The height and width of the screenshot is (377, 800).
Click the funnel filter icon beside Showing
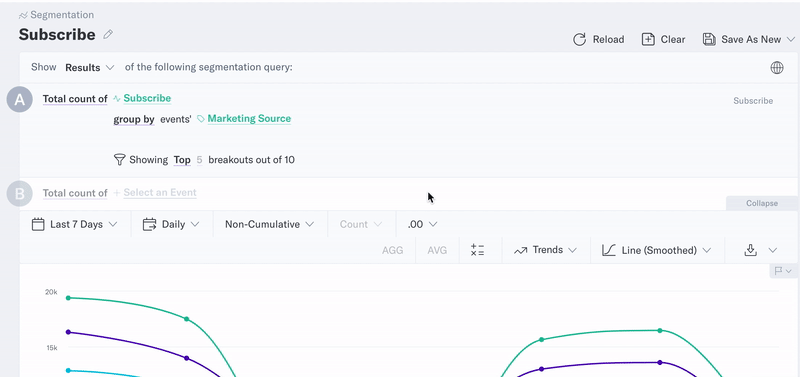(x=119, y=160)
